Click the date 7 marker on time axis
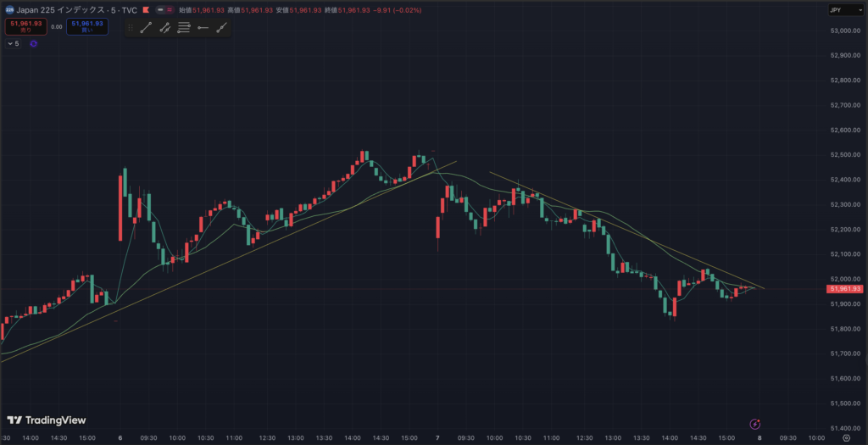The height and width of the screenshot is (445, 868). pos(437,438)
